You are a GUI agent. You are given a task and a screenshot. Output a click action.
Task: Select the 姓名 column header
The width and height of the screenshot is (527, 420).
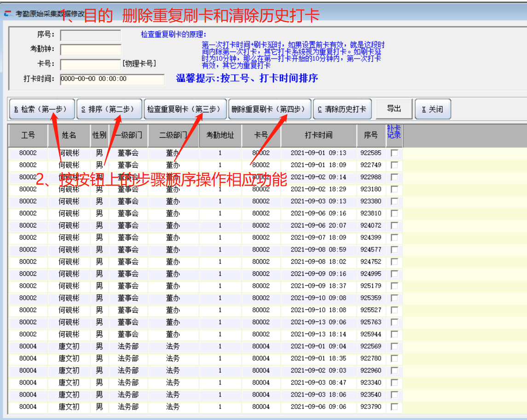[x=69, y=135]
